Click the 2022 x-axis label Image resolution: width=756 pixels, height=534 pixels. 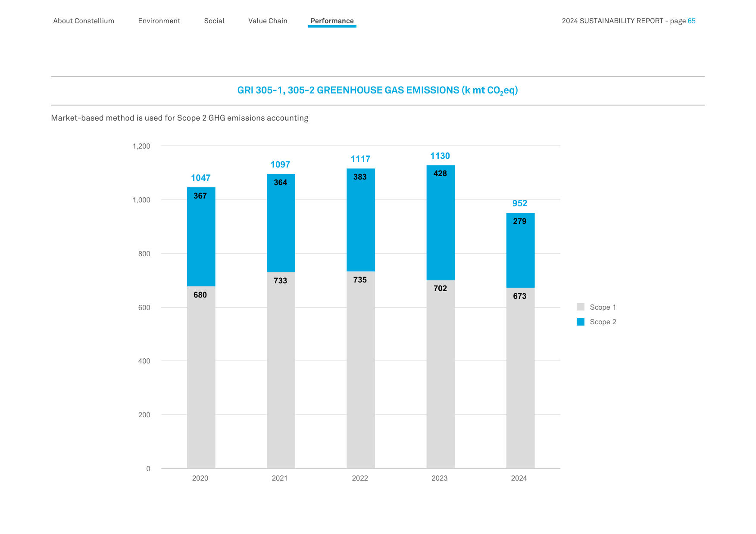360,478
